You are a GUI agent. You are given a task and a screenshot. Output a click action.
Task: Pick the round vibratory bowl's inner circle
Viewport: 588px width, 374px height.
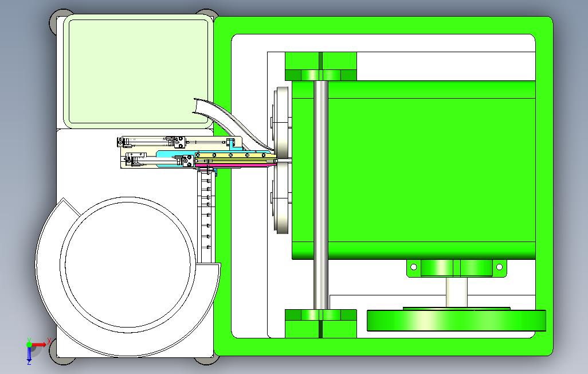click(x=127, y=265)
